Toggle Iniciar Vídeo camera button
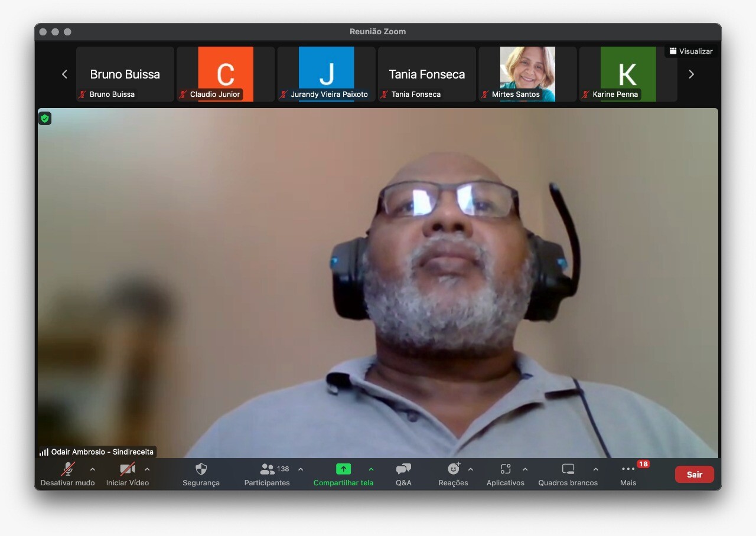 coord(127,469)
